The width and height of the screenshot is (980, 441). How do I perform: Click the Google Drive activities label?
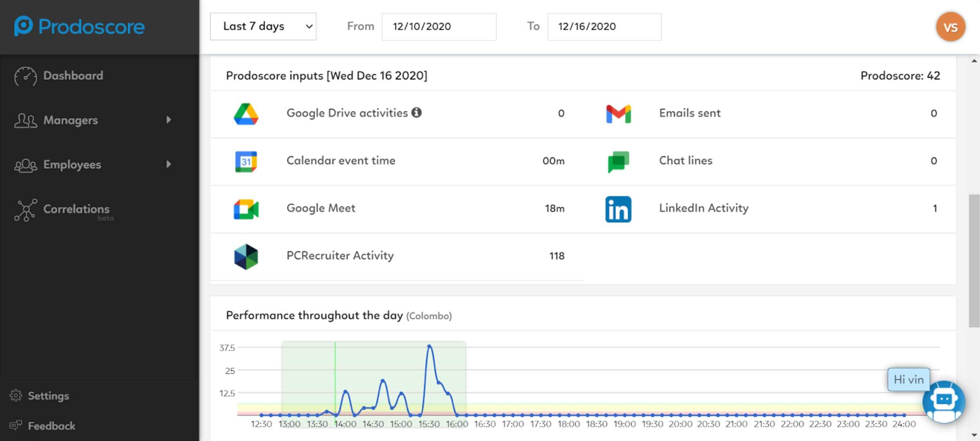(347, 113)
